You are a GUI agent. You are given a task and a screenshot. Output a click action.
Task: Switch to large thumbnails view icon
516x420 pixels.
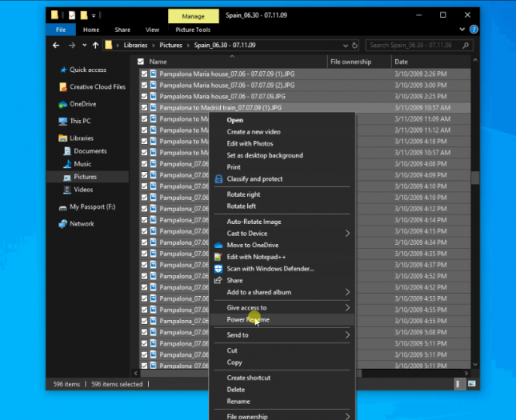[472, 384]
